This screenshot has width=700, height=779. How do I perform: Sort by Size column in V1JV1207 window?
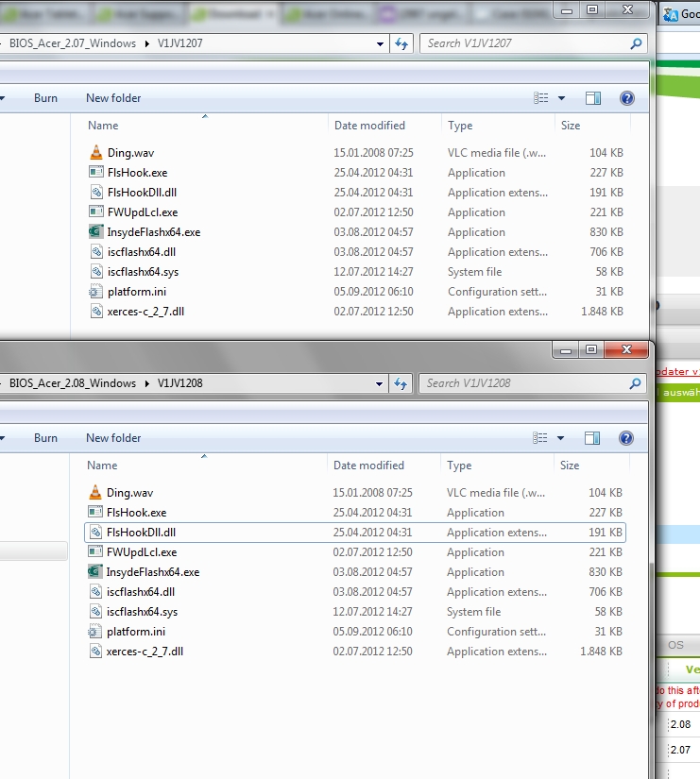pos(571,126)
